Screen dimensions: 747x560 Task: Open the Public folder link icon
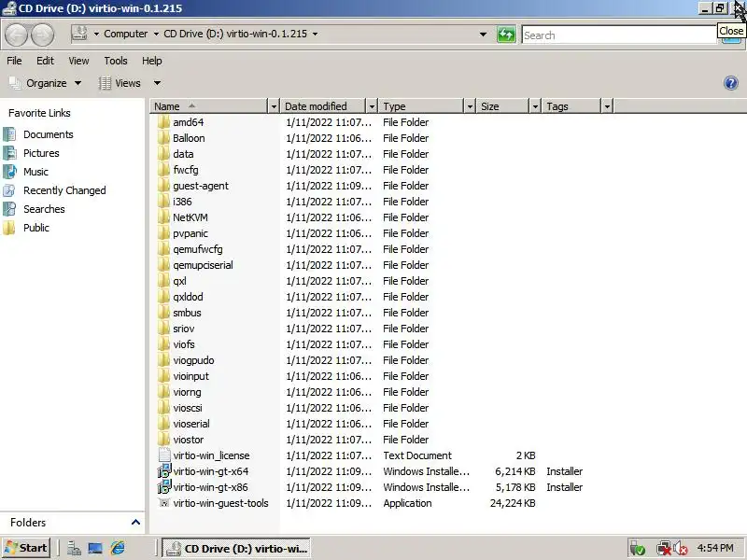point(9,228)
